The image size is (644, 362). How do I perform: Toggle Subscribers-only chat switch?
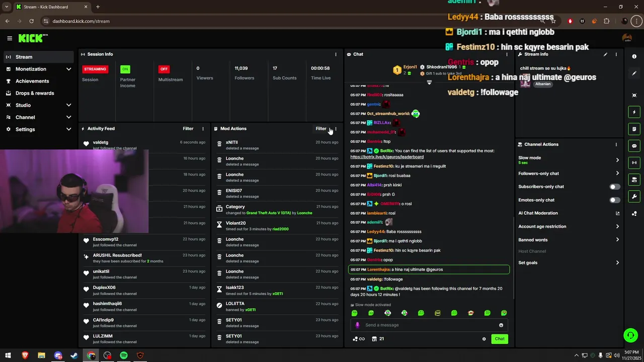pyautogui.click(x=615, y=187)
